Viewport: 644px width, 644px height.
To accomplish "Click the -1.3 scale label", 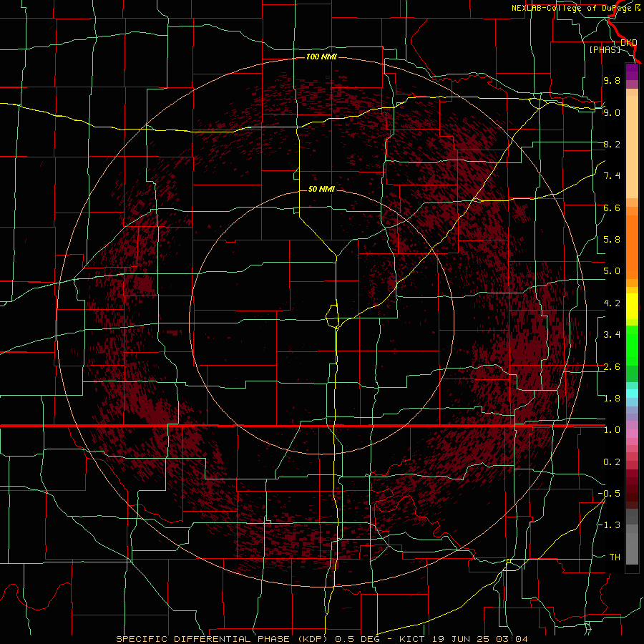I will (609, 525).
